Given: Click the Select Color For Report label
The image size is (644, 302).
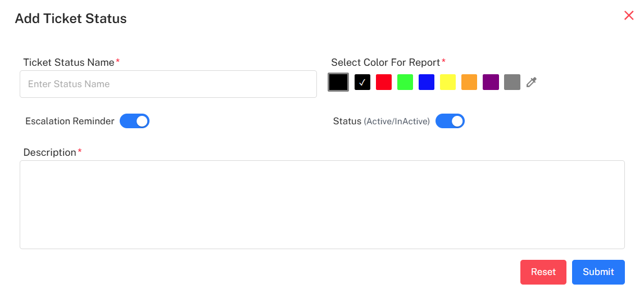Looking at the screenshot, I should click(x=386, y=62).
